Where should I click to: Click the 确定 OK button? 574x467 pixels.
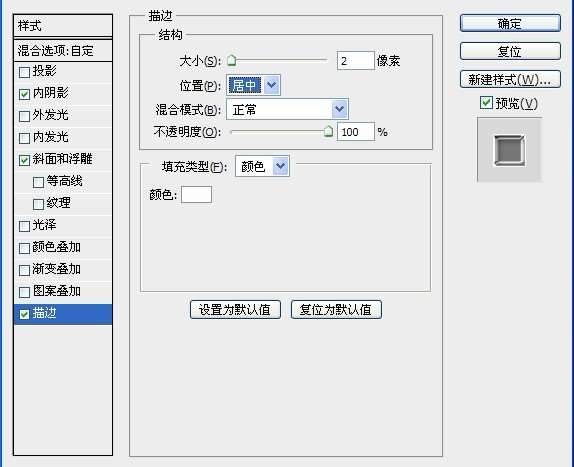tap(510, 23)
